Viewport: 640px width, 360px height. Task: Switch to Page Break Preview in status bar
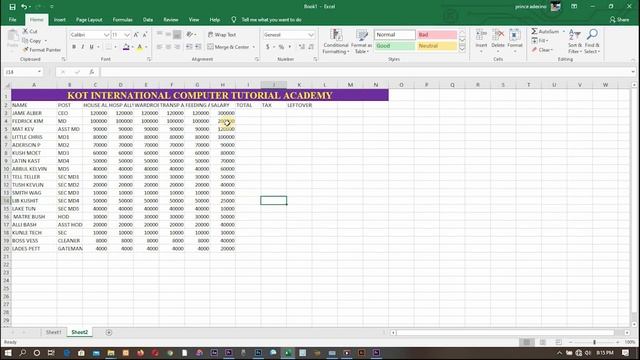click(x=558, y=342)
